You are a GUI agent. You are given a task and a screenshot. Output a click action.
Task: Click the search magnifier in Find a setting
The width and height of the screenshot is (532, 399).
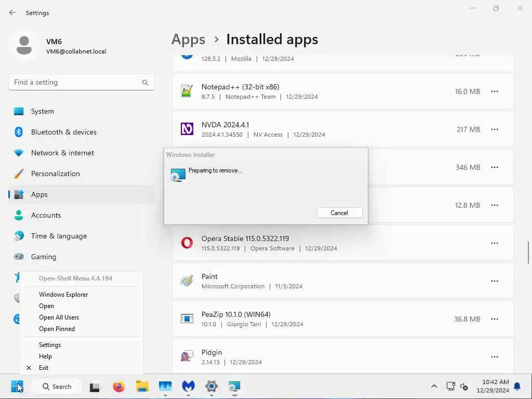[145, 83]
